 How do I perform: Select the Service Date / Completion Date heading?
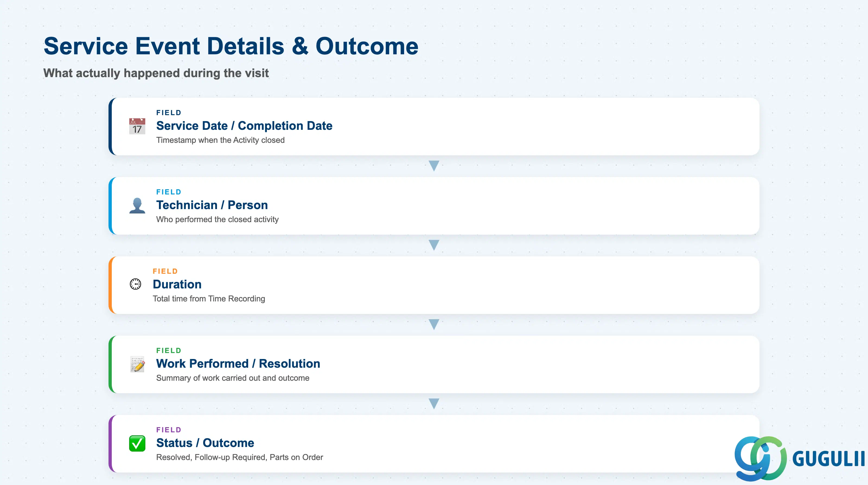(x=244, y=126)
